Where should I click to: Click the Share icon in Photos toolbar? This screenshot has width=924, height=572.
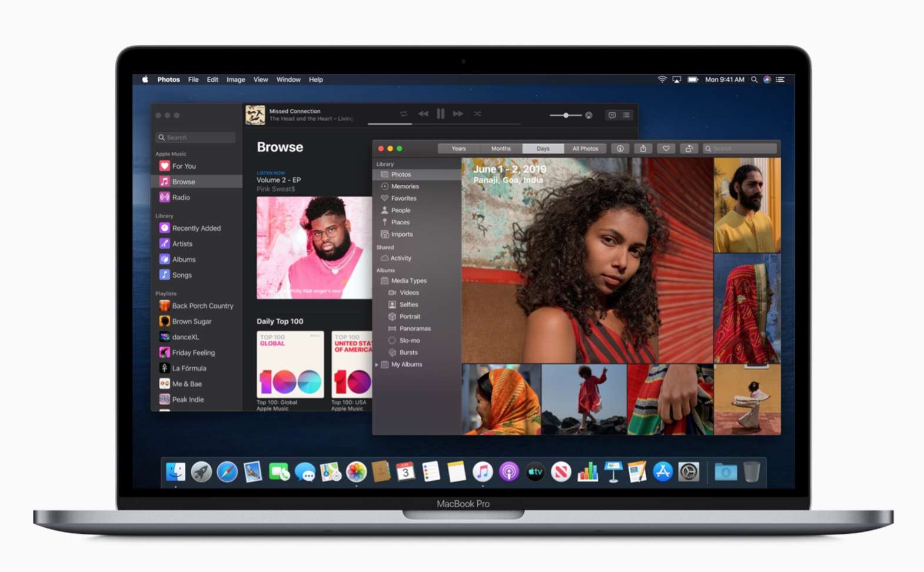pyautogui.click(x=643, y=148)
